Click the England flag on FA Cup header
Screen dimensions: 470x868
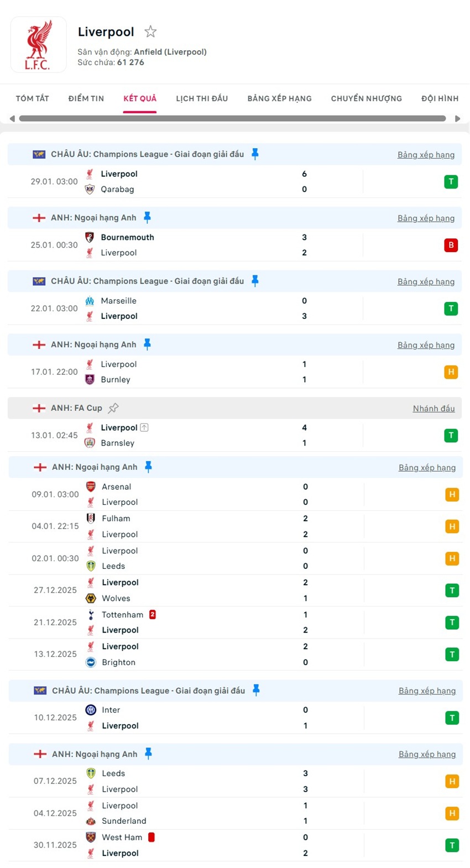tap(39, 407)
